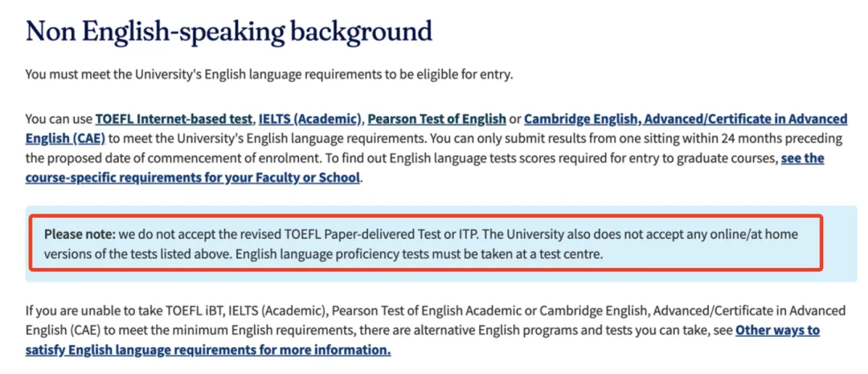868x374 pixels.
Task: Click the Non English-speaking background heading
Action: tap(229, 32)
